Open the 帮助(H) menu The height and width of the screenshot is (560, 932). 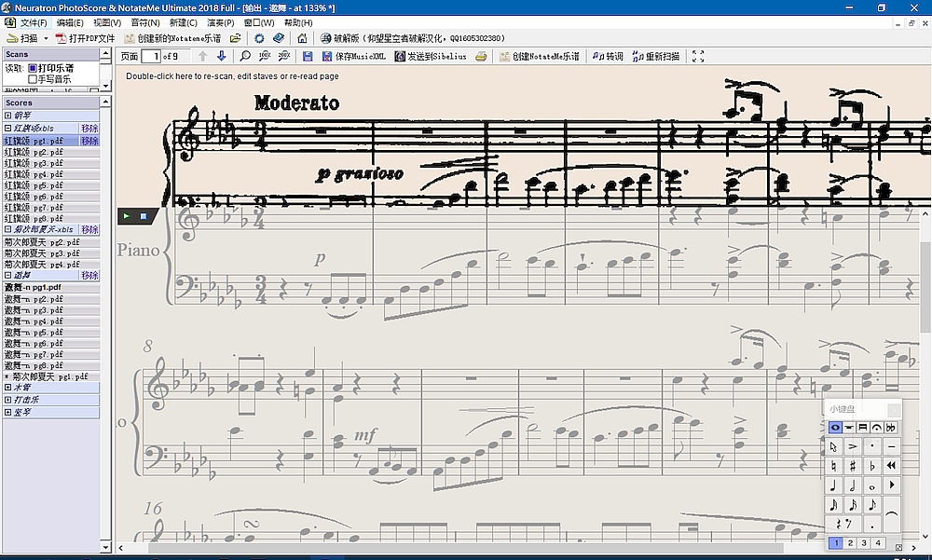[298, 22]
